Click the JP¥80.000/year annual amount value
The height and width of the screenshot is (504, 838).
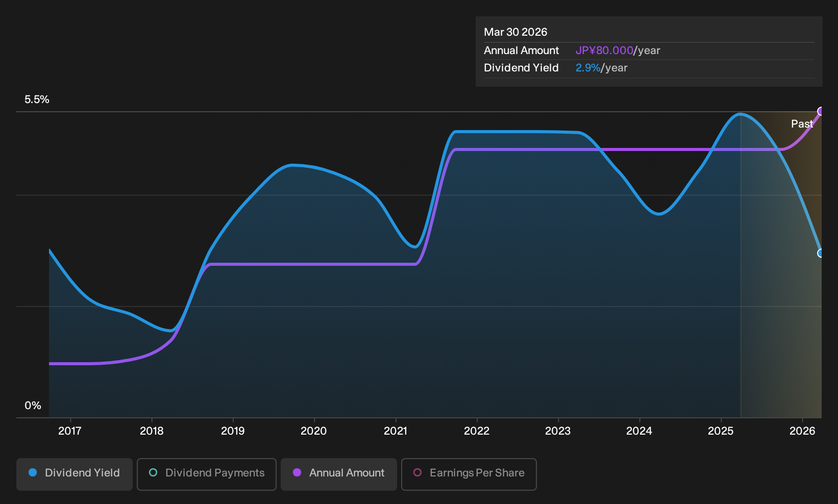618,51
